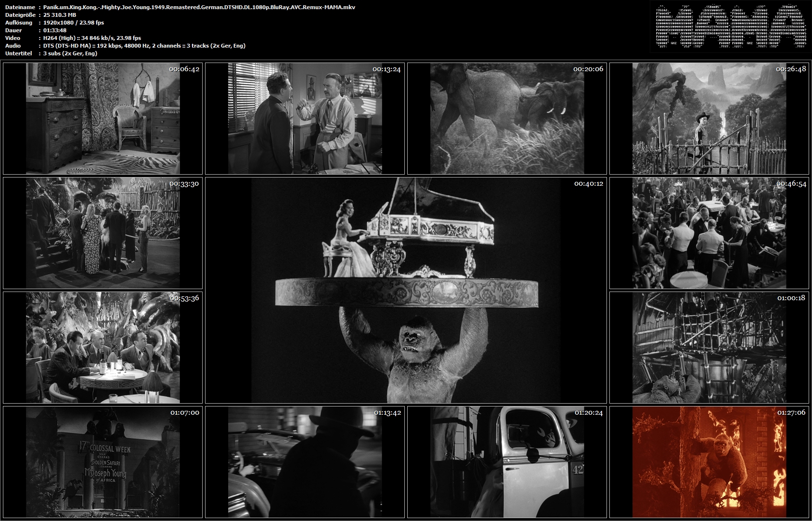Select the red-tinted fire frame 01:27:06
The width and height of the screenshot is (812, 521).
click(709, 462)
